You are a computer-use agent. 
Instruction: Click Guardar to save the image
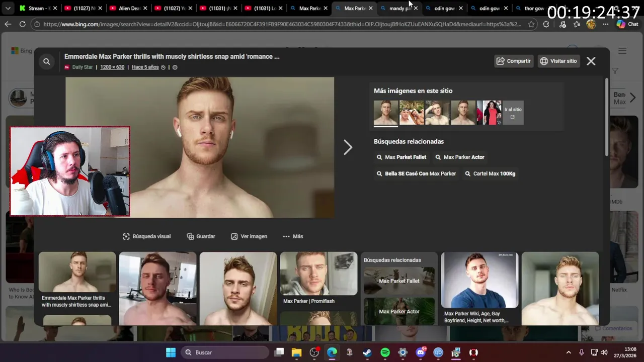click(201, 236)
